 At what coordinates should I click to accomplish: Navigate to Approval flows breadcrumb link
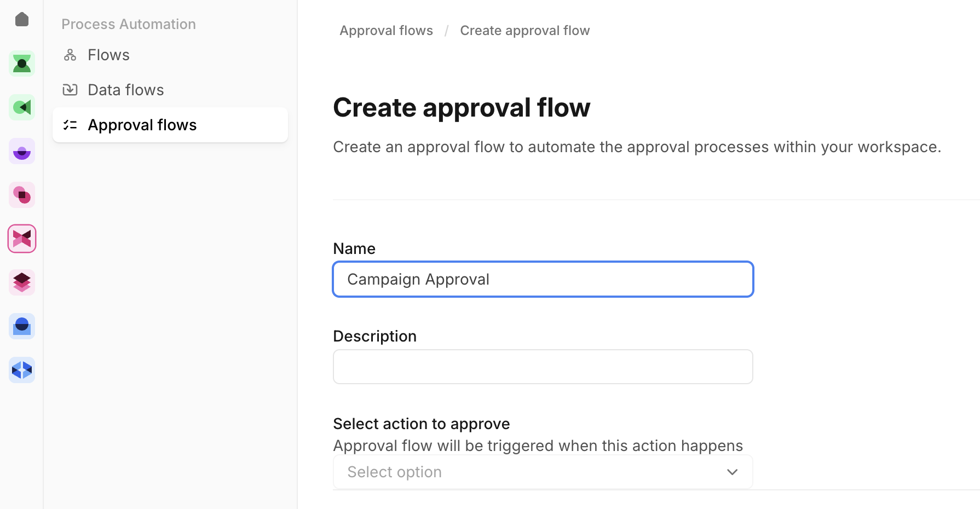tap(386, 31)
